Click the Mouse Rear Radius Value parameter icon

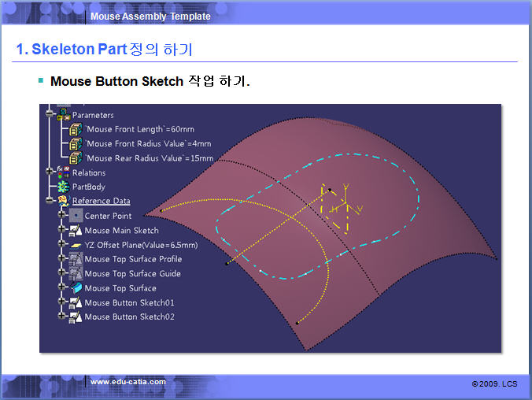(x=76, y=157)
